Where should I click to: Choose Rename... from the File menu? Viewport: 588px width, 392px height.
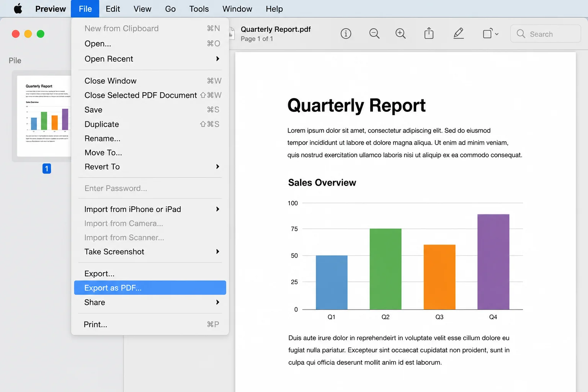point(150,138)
